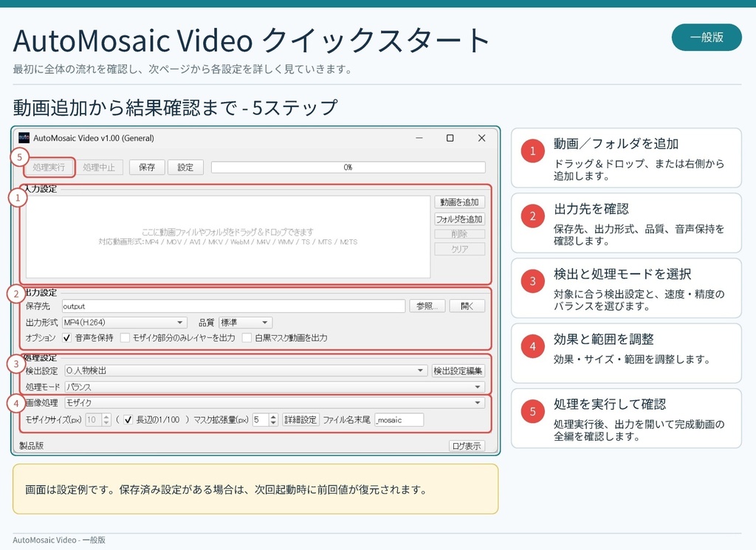Click the 動画追加から結果確認まで - 5ステップ heading
756x550 pixels.
click(175, 108)
